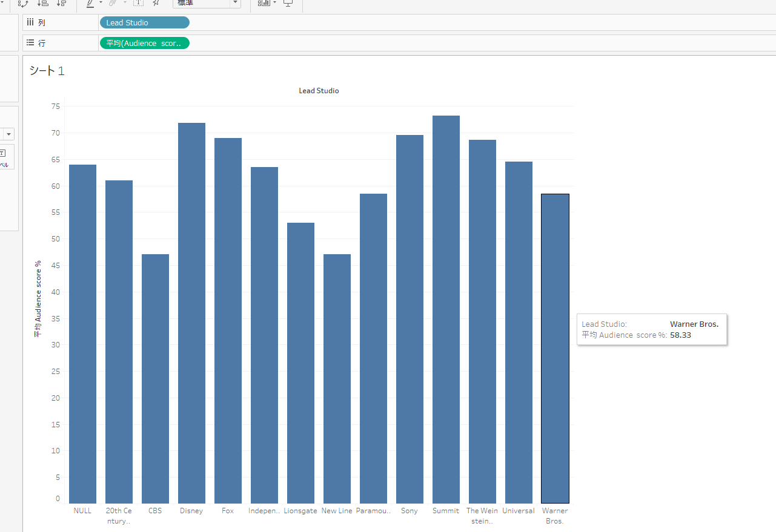Click the rows shelf icon beside 行
776x532 pixels.
(30, 43)
